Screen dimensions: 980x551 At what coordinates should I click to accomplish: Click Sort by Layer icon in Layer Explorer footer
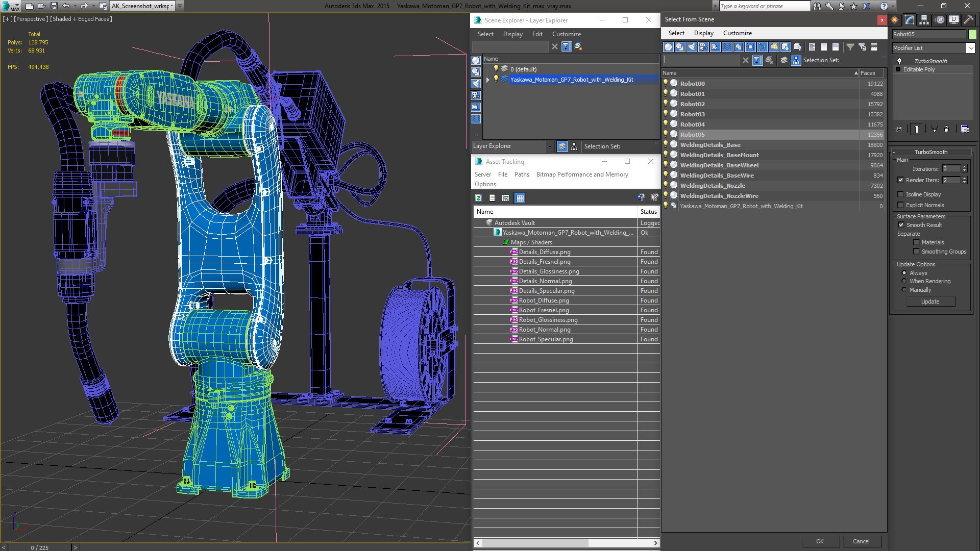pyautogui.click(x=562, y=146)
